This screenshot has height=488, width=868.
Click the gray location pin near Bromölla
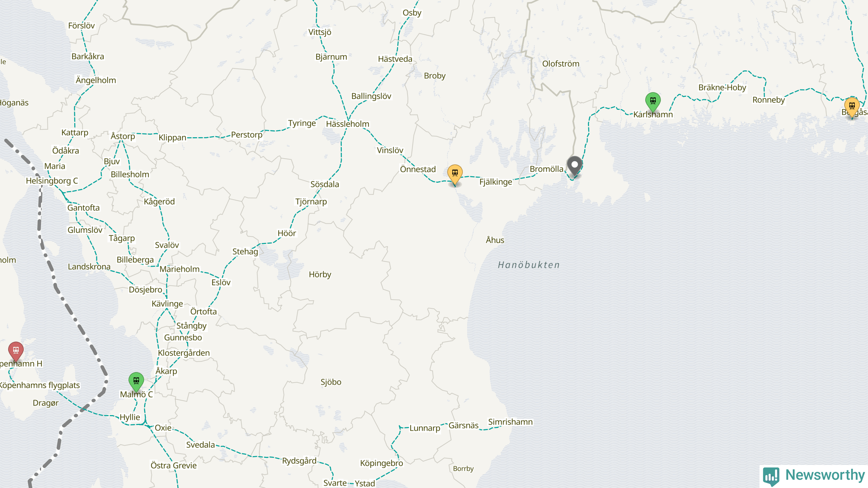(575, 165)
